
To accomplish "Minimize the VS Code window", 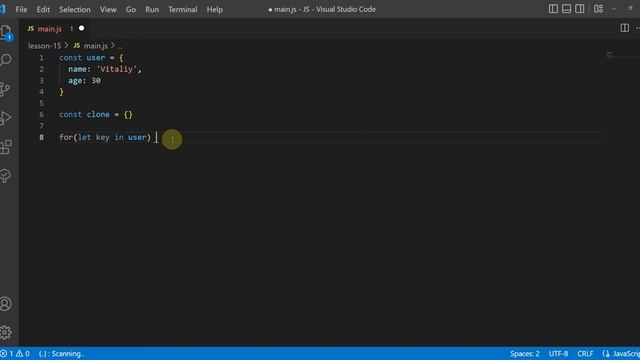I will 613,9.
